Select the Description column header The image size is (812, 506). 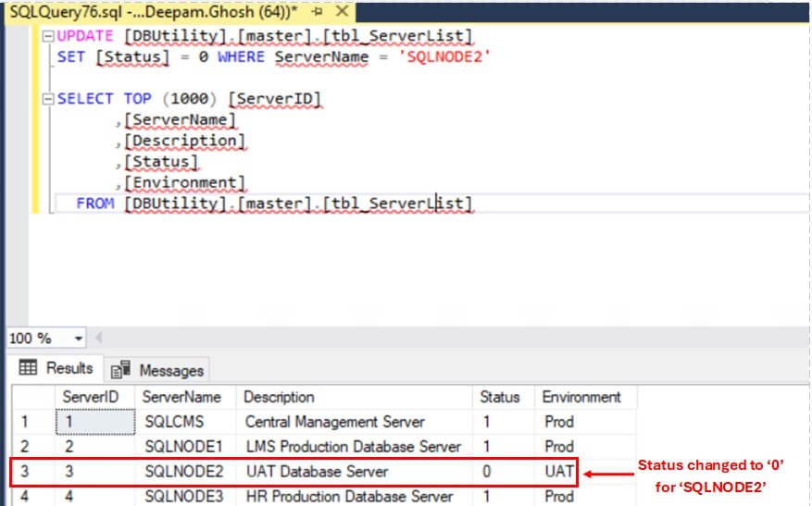(x=279, y=397)
